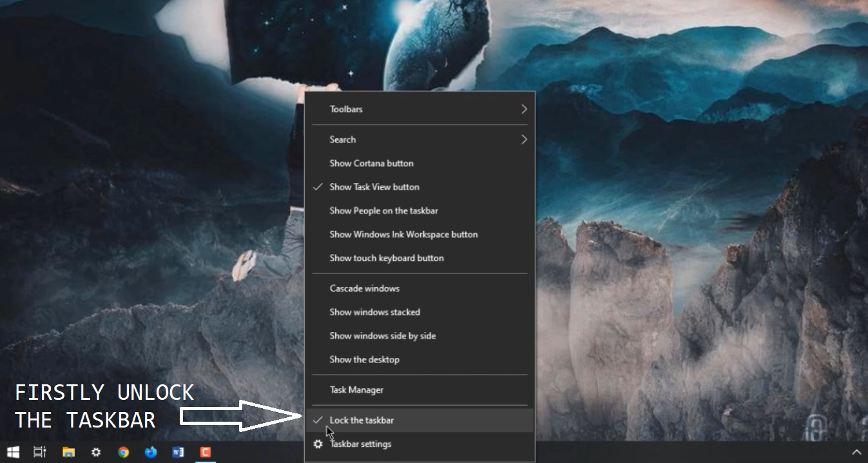Viewport: 868px width, 463px height.
Task: Show hidden system tray icons
Action: tap(856, 453)
